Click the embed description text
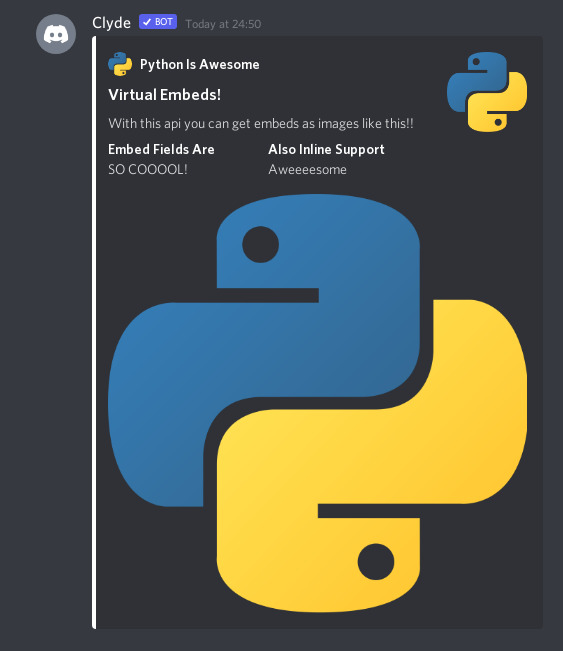 click(261, 124)
